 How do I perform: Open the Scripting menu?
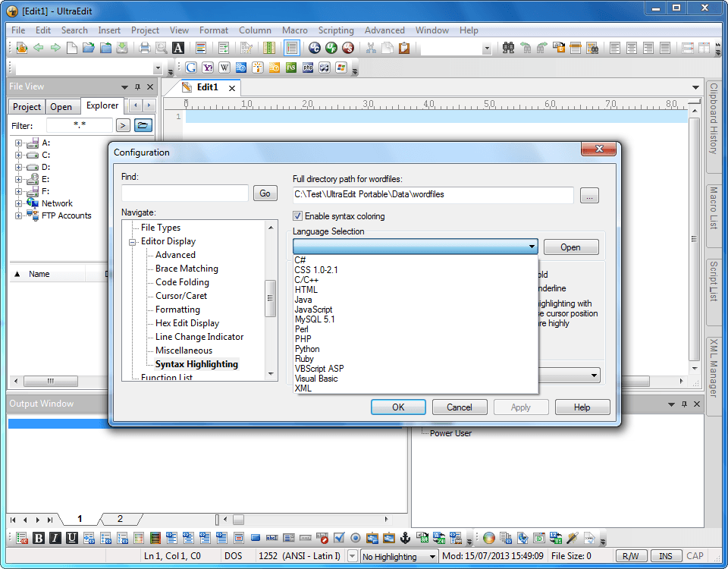(336, 30)
